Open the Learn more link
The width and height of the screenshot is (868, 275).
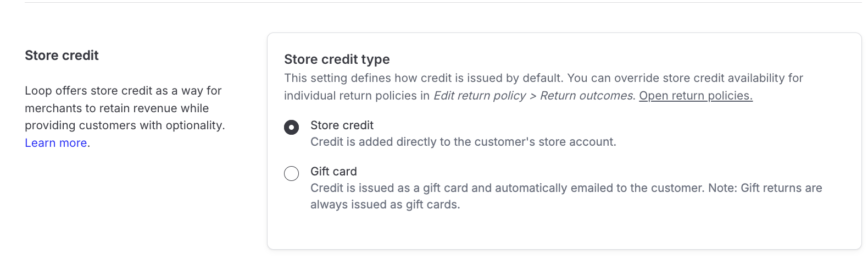(56, 143)
